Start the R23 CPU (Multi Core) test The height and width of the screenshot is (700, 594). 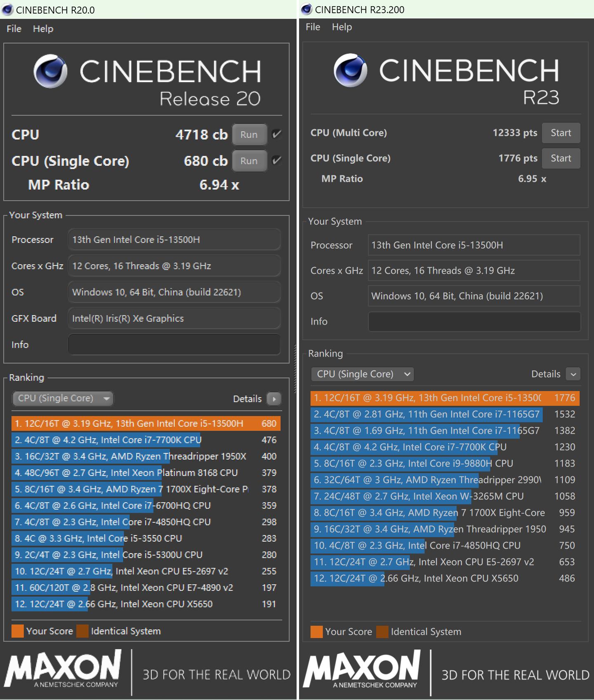(561, 133)
